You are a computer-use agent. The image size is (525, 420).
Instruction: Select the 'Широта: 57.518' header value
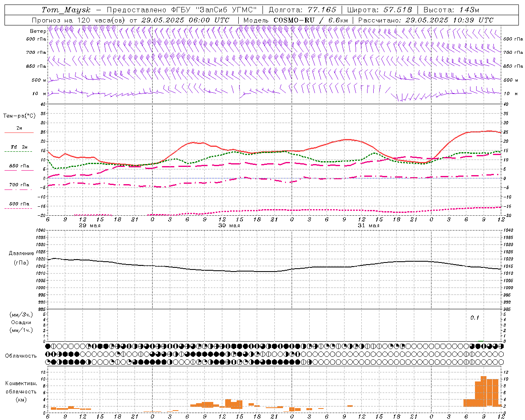coord(379,10)
